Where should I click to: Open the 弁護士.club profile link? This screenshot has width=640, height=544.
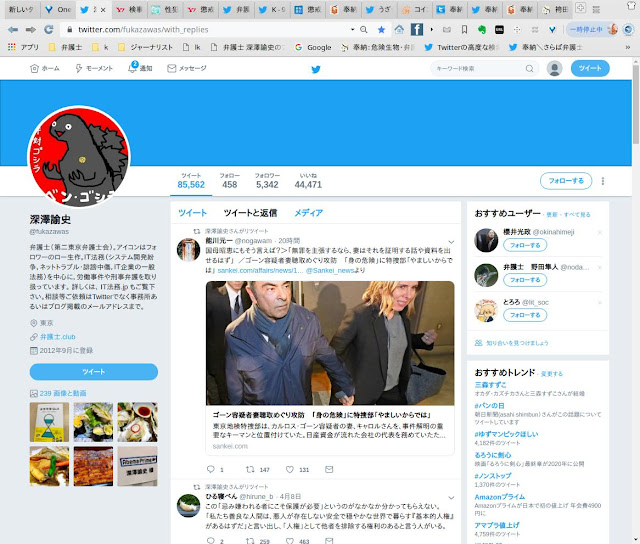(58, 337)
